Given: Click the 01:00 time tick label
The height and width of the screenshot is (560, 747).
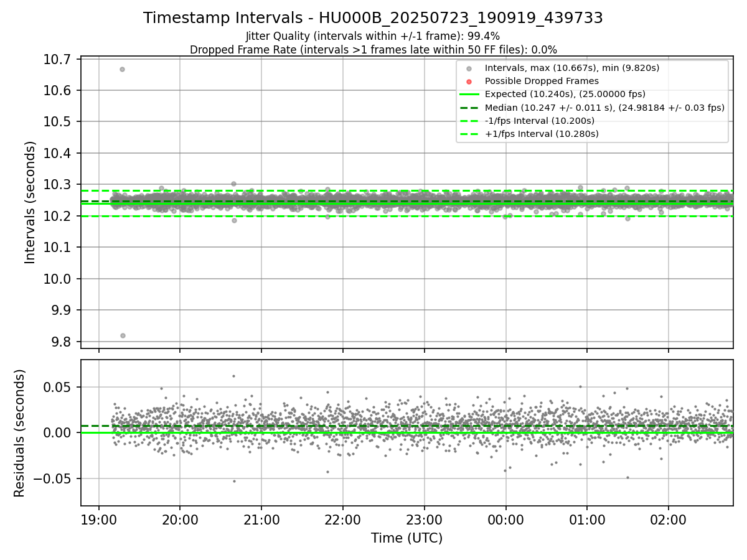Looking at the screenshot, I should coord(587,520).
